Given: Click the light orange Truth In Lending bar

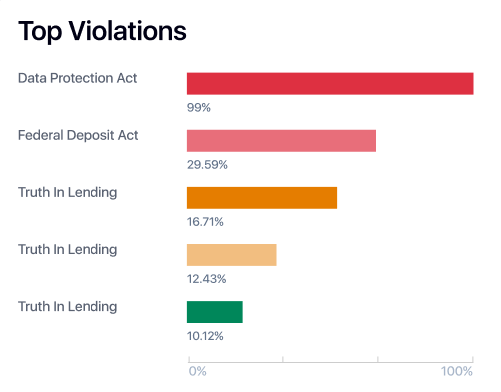Looking at the screenshot, I should coord(232,255).
